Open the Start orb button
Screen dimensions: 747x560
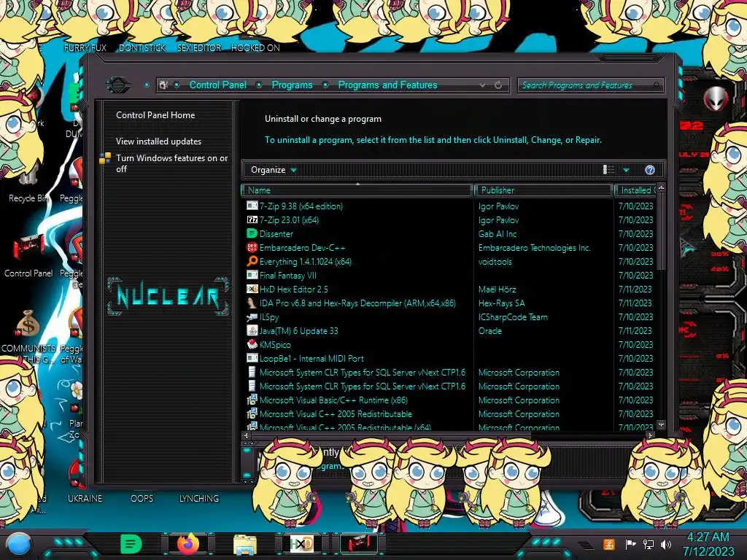(x=19, y=544)
